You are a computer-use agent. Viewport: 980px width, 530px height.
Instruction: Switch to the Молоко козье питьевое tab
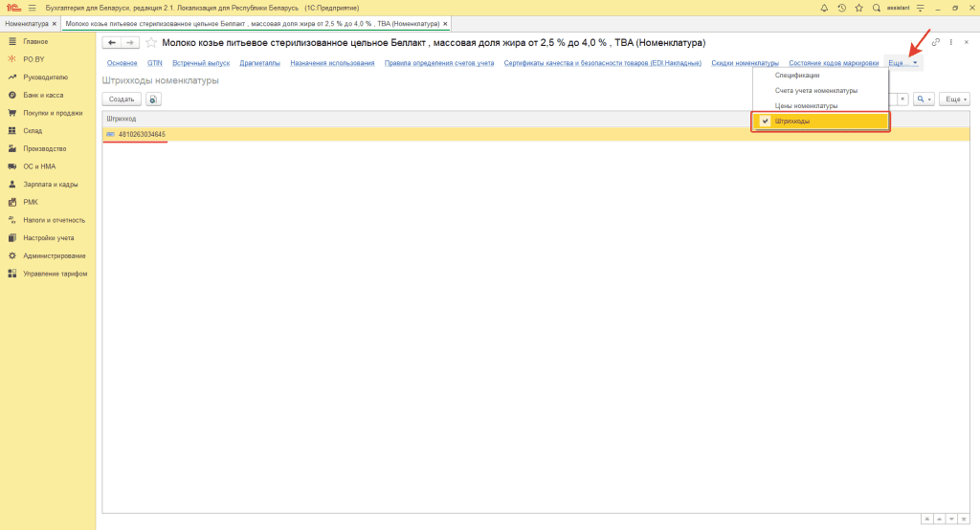(252, 24)
